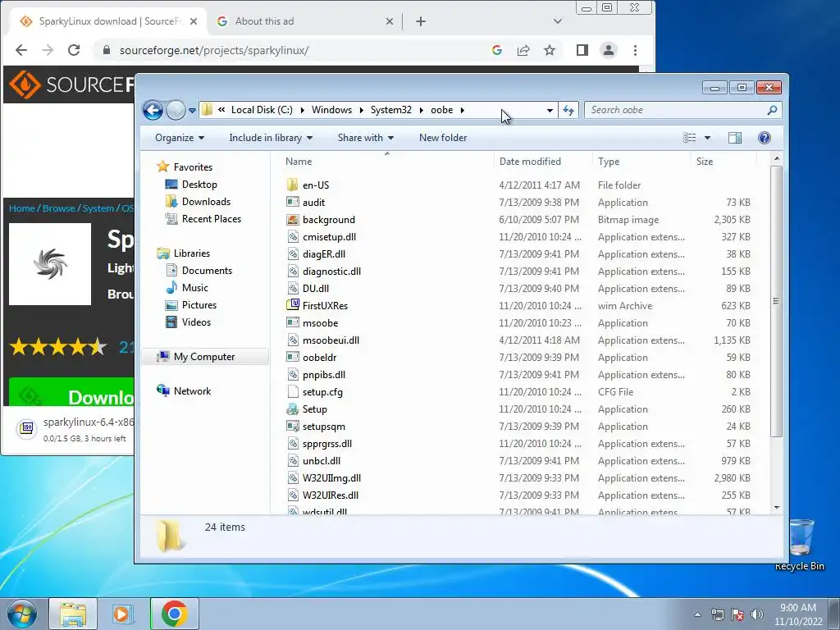Sort by the Date modified column
The width and height of the screenshot is (840, 630).
coord(530,162)
